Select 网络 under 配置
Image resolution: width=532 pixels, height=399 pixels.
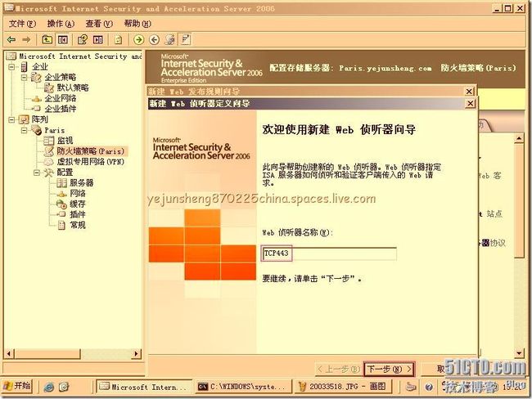pyautogui.click(x=78, y=194)
